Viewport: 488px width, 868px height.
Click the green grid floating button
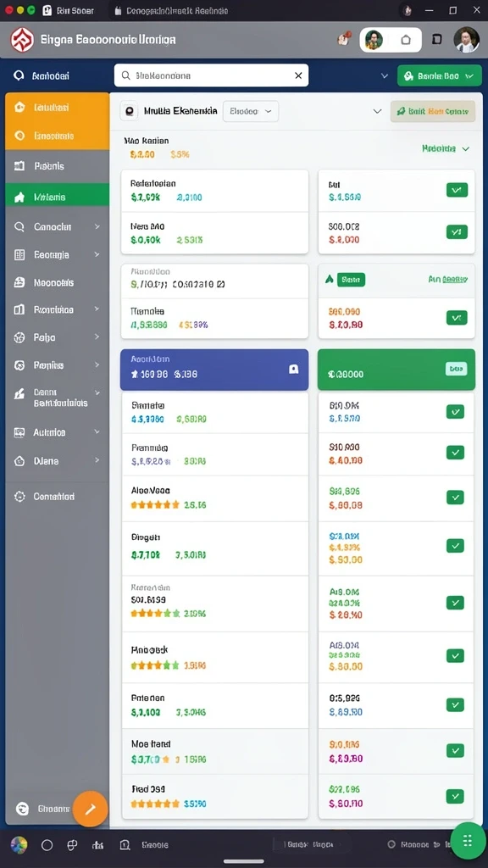pos(467,841)
